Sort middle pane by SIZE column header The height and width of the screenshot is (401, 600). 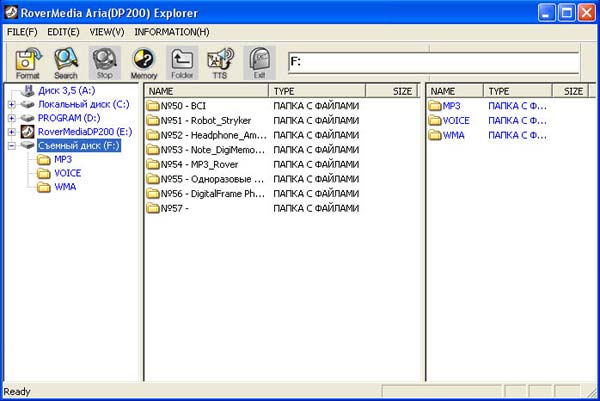point(392,91)
